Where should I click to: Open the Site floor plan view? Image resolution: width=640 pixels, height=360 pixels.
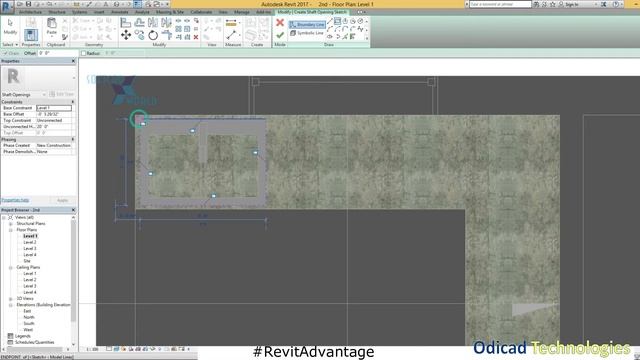pos(27,261)
